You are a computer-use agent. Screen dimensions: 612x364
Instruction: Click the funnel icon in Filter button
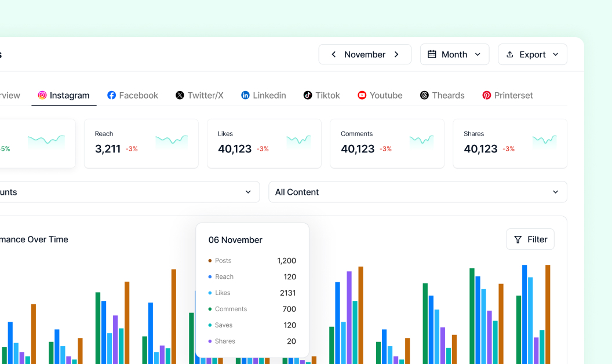[518, 239]
